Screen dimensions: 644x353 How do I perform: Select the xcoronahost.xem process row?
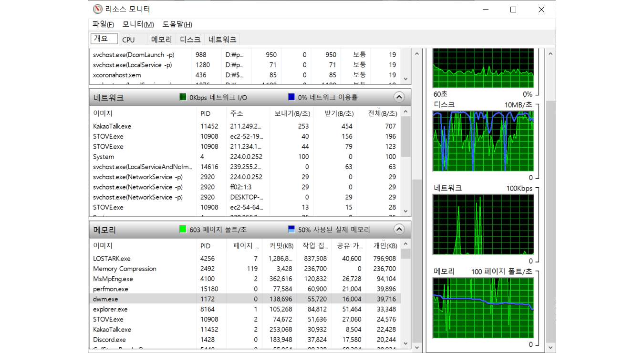[x=245, y=75]
